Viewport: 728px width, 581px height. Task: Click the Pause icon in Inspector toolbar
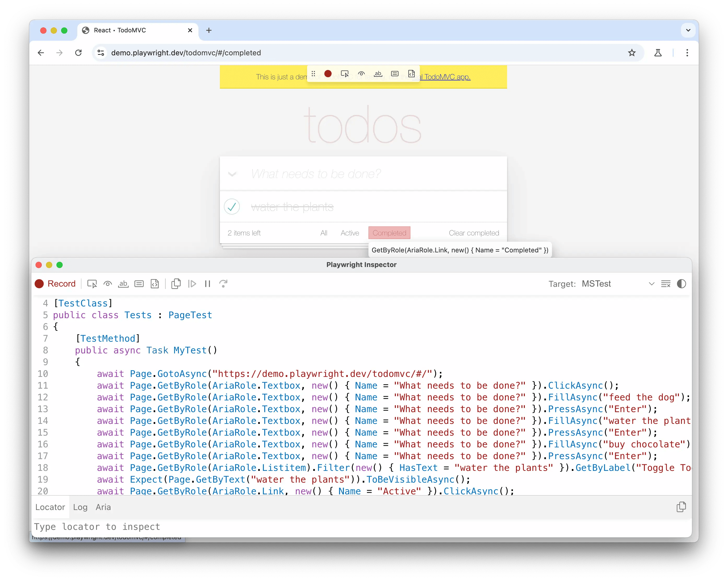[208, 284]
